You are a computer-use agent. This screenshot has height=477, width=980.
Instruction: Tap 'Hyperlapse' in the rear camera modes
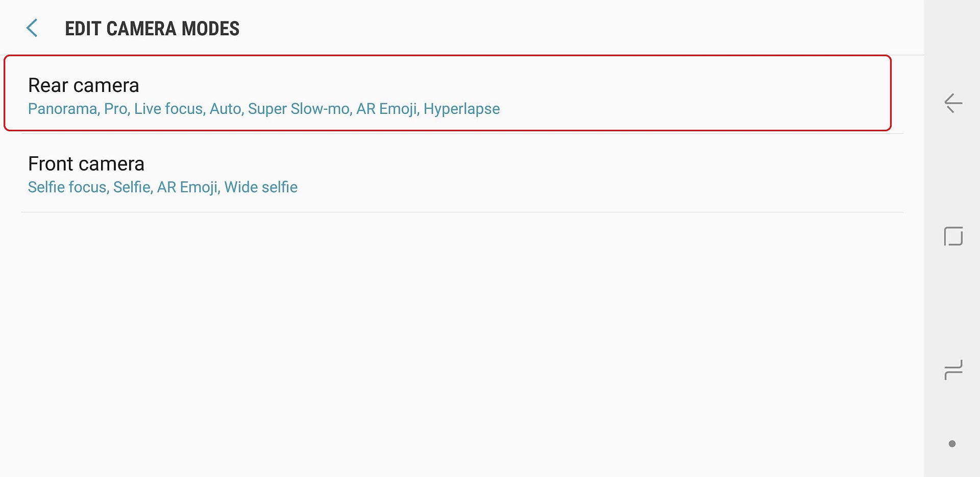click(461, 109)
